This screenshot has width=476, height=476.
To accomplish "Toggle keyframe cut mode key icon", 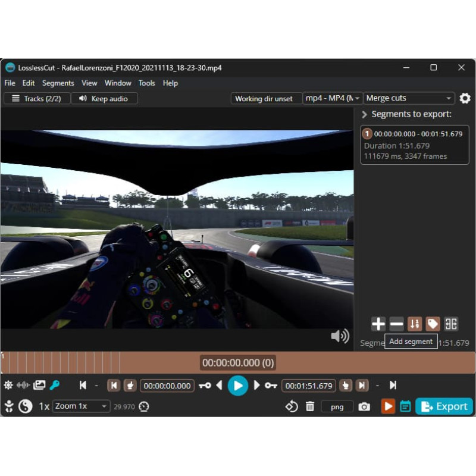I will [x=55, y=385].
